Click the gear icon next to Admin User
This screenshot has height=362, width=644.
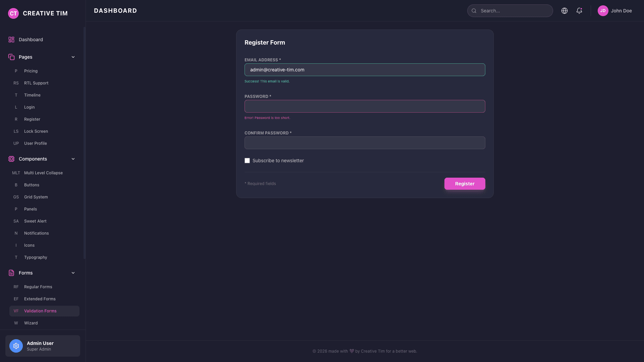click(16, 346)
